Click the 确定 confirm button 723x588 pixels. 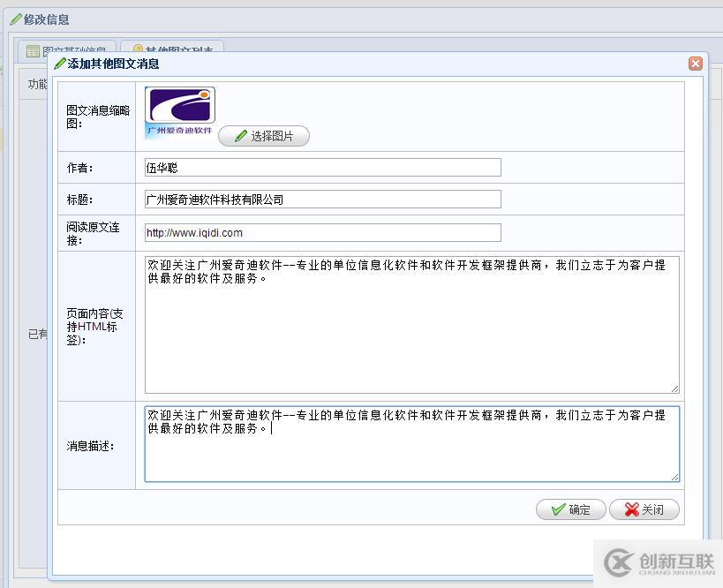click(571, 509)
